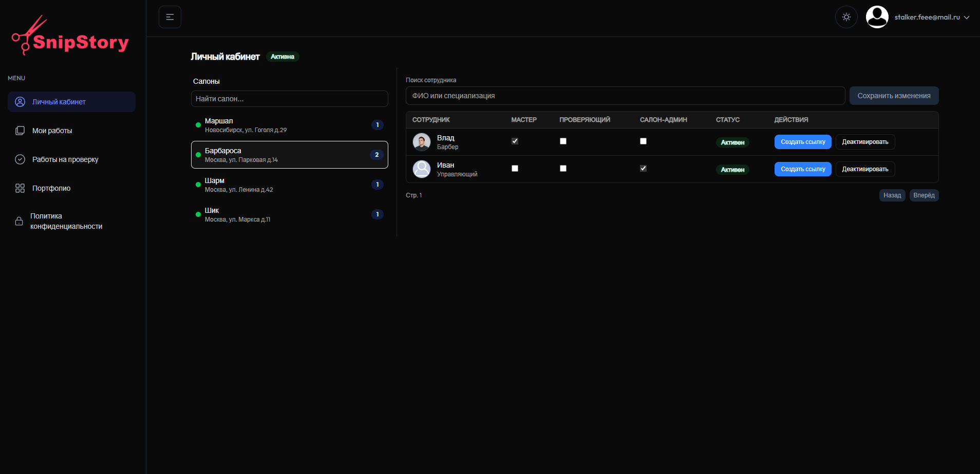This screenshot has height=474, width=980.
Task: Click Деактивировать for Иван
Action: pyautogui.click(x=865, y=169)
